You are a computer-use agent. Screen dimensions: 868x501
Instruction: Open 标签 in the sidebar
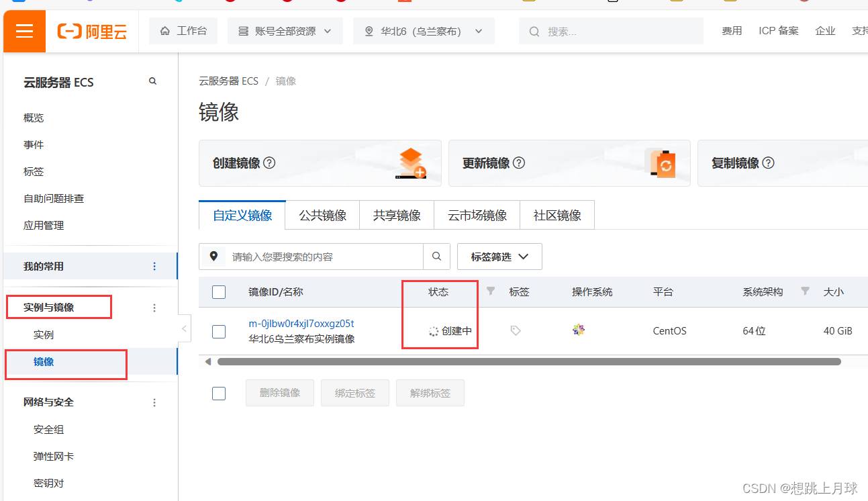[34, 171]
